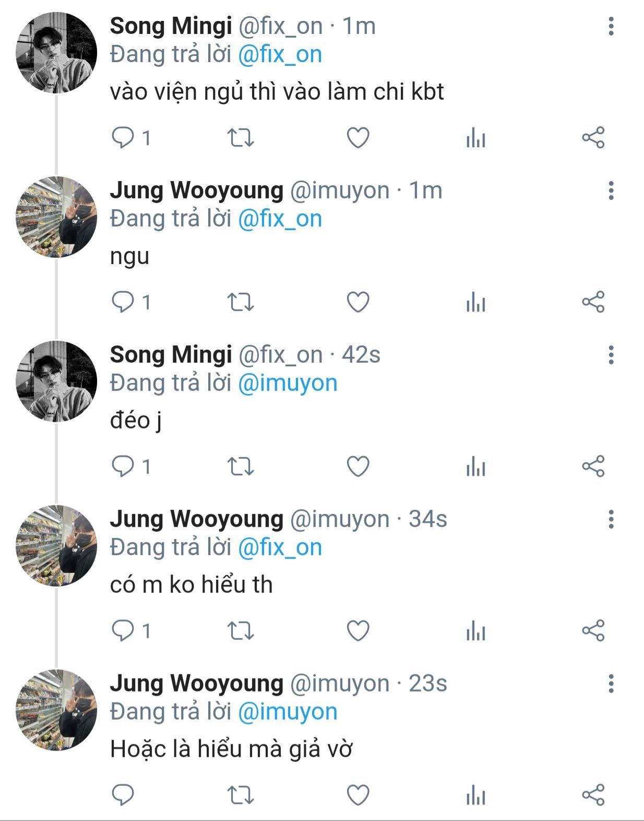The height and width of the screenshot is (821, 644).
Task: Open more options on "có m ko hiểu th" tweet
Action: [611, 519]
